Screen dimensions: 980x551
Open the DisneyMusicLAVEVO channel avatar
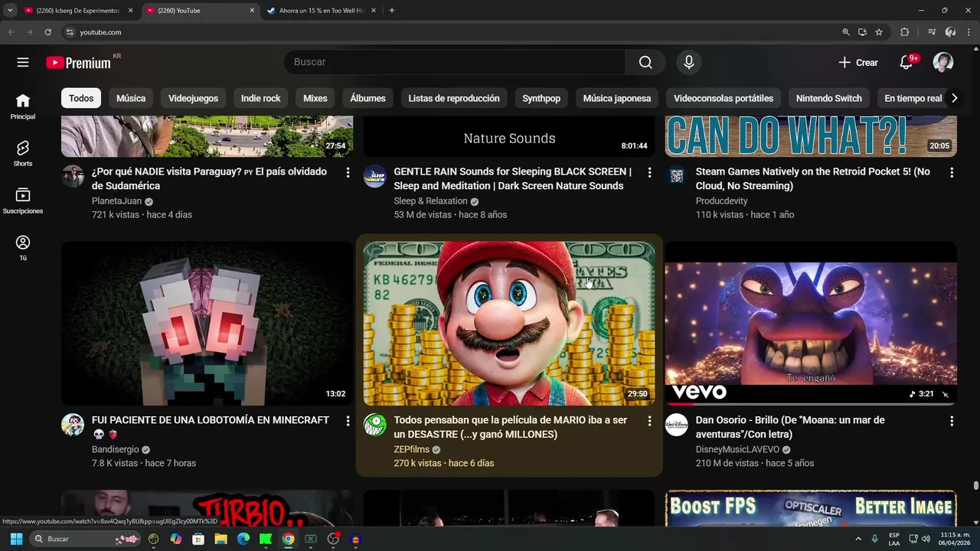677,425
